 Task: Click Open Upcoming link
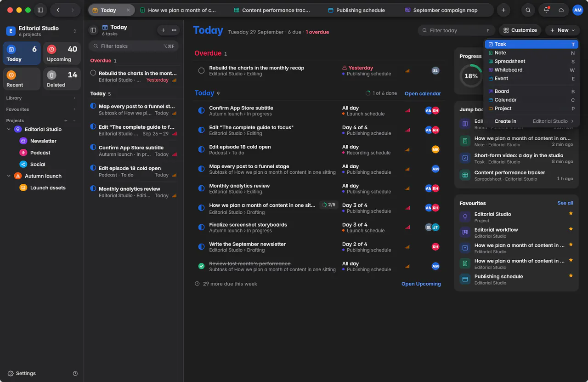[x=421, y=284]
